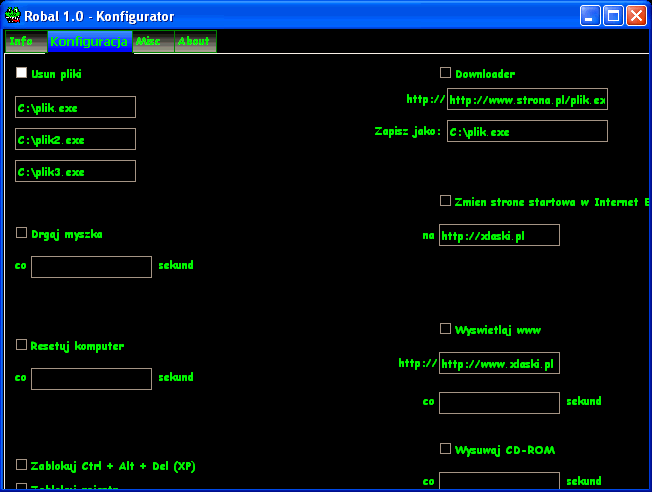This screenshot has width=652, height=492.
Task: Toggle the Drgaj myszka checkbox
Action: (22, 233)
